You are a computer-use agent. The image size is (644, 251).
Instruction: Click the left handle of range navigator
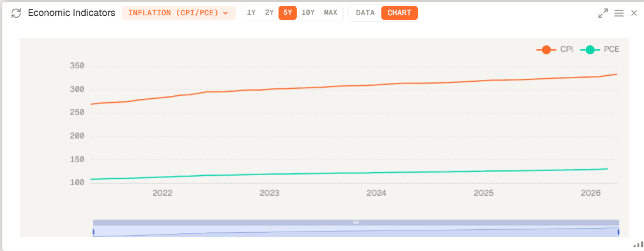93,232
